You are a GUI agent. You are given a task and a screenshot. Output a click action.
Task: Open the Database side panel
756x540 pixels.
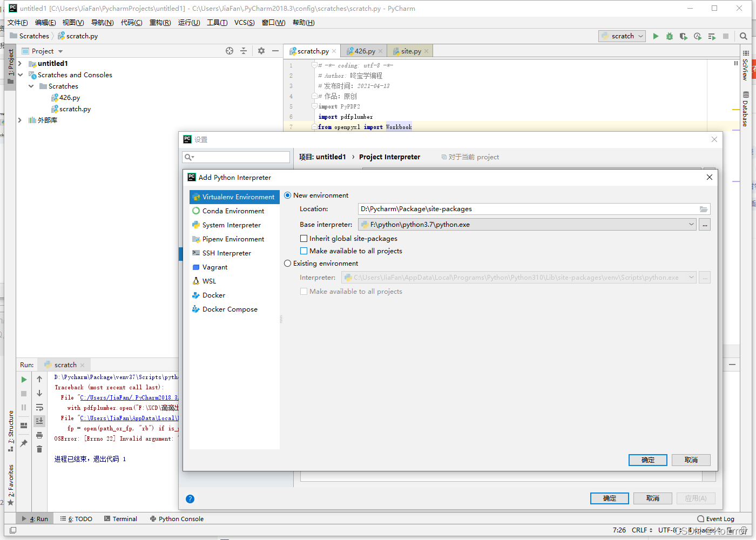(x=746, y=109)
